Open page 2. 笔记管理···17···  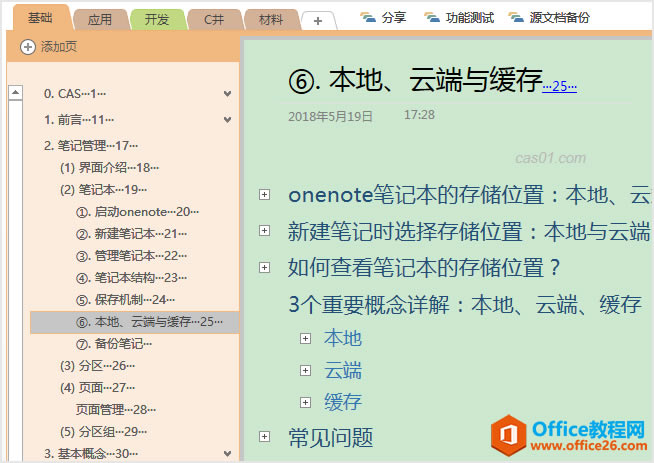tap(91, 146)
